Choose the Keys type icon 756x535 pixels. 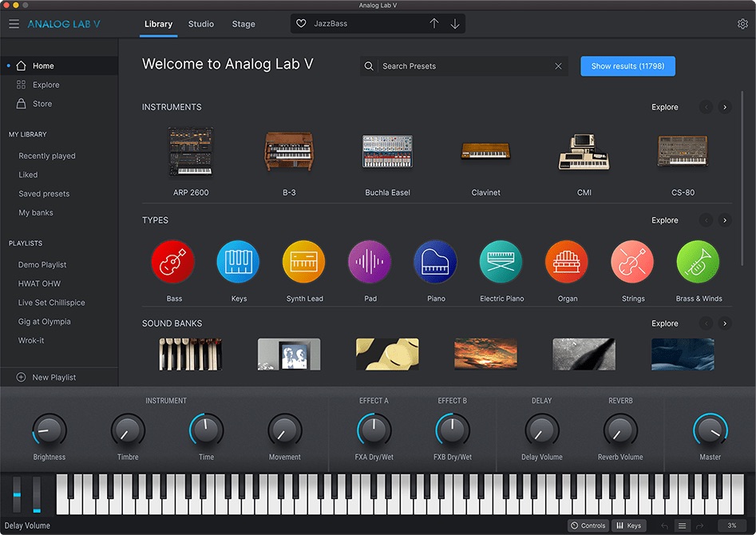(239, 262)
